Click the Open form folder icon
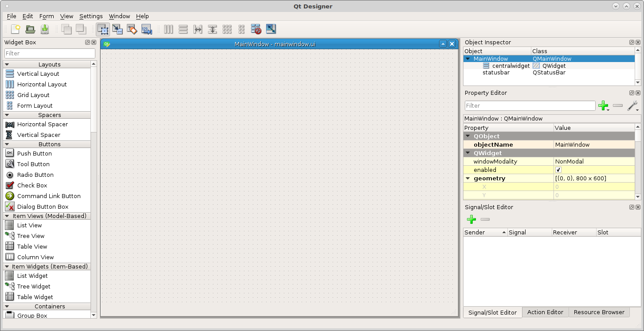The width and height of the screenshot is (644, 331). (x=30, y=29)
